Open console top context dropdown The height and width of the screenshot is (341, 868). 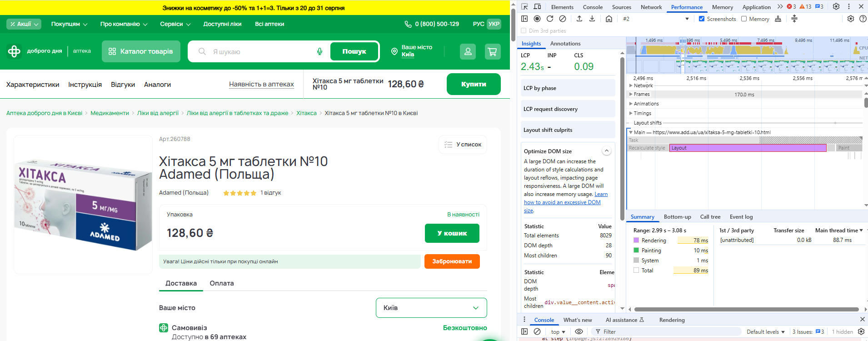(558, 331)
